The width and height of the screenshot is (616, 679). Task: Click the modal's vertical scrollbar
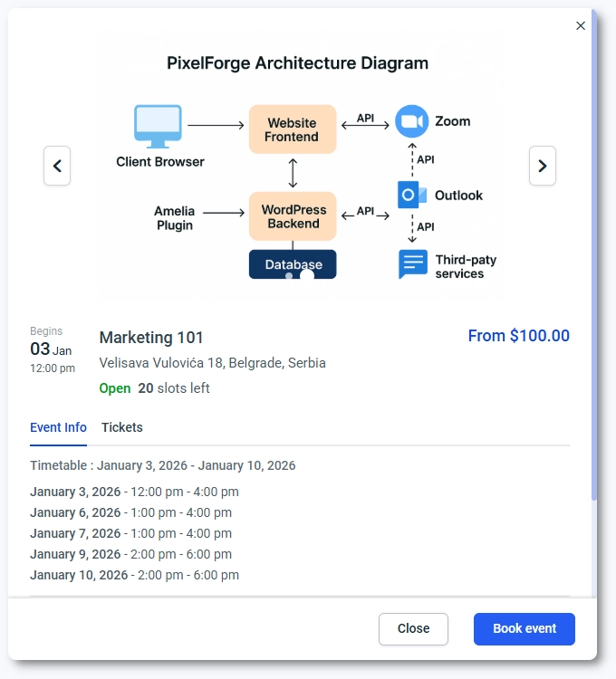tap(593, 272)
